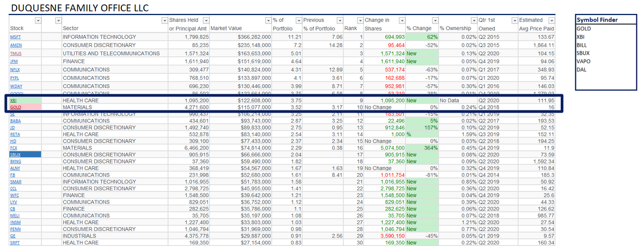Open the GE ticker link

pos(12,235)
